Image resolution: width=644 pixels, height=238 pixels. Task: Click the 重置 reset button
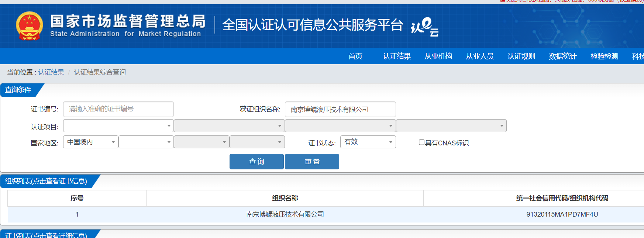tap(312, 162)
